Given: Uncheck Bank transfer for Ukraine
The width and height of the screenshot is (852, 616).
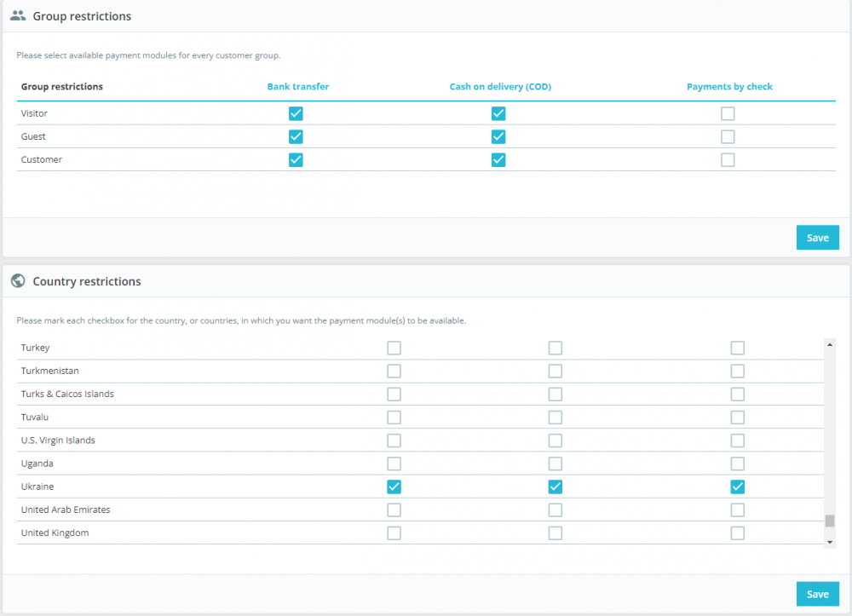Looking at the screenshot, I should 394,486.
